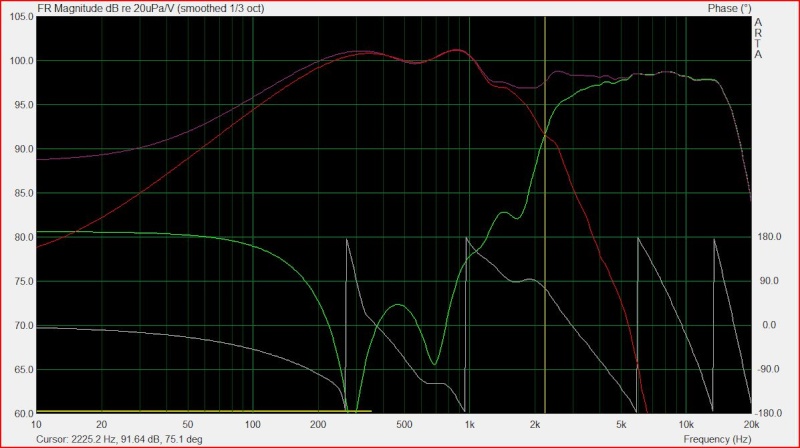Viewport: 800px width, 448px height.
Task: Click the 5k frequency axis label
Action: click(621, 425)
